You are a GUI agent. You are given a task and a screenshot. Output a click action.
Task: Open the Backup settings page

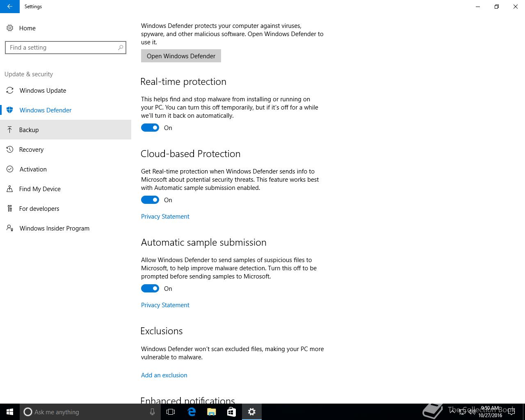point(66,130)
